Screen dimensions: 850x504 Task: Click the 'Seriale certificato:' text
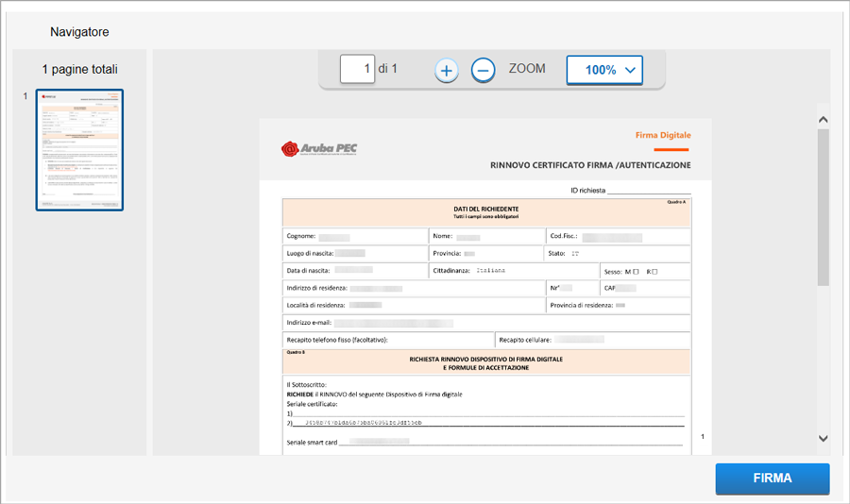[313, 404]
